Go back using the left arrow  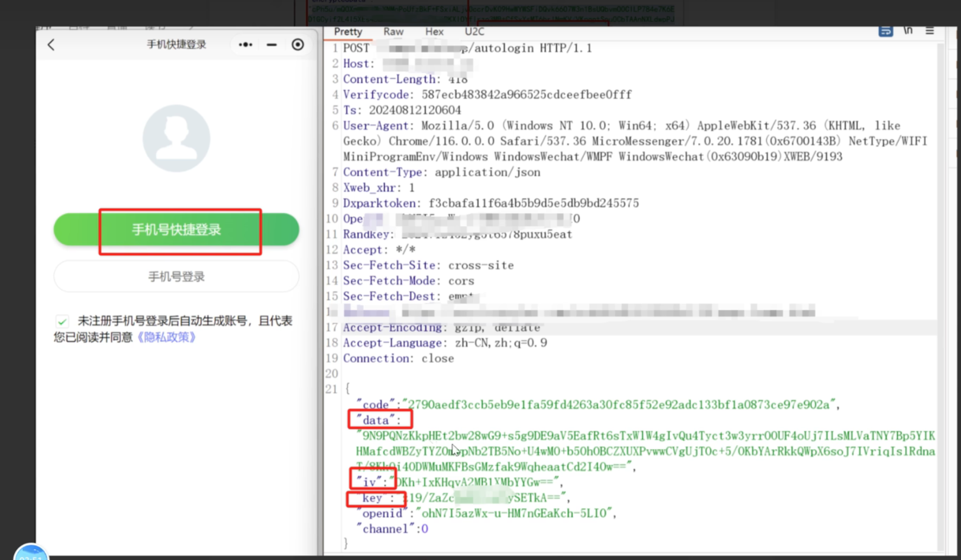(x=51, y=45)
